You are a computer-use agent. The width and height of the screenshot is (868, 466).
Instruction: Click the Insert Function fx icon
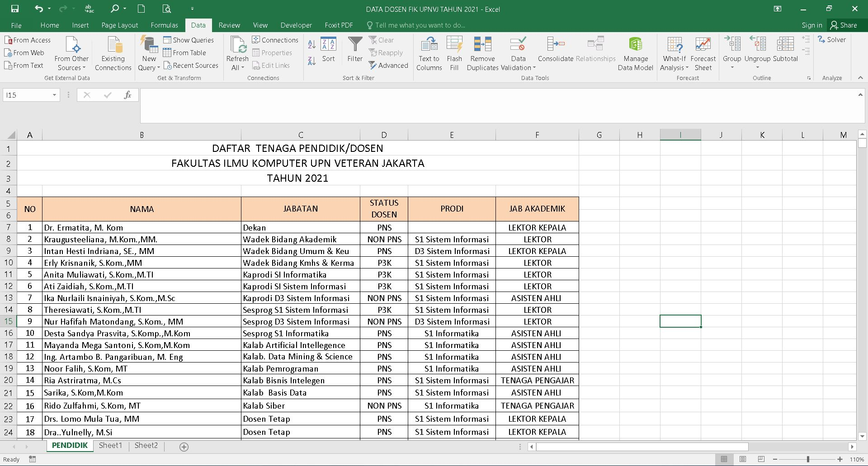(127, 95)
